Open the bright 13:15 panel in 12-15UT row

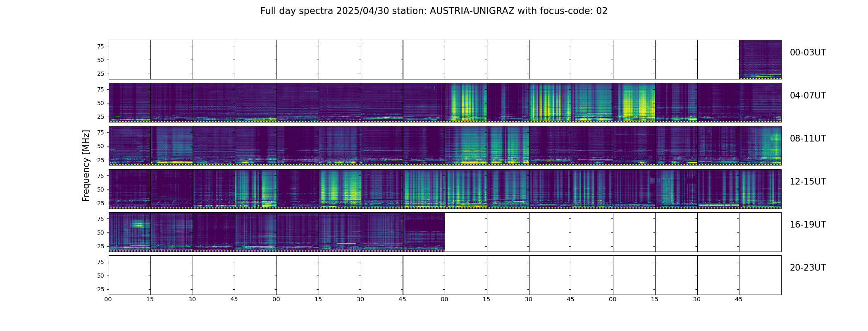click(340, 189)
